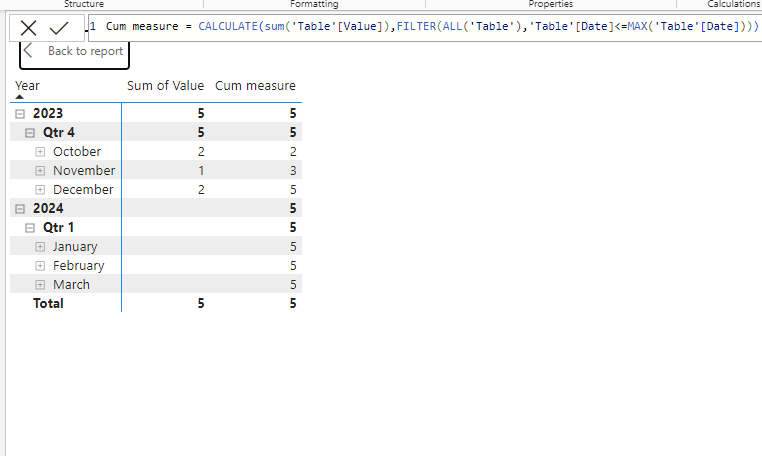762x456 pixels.
Task: Commit the formula with the checkmark icon
Action: (x=59, y=28)
